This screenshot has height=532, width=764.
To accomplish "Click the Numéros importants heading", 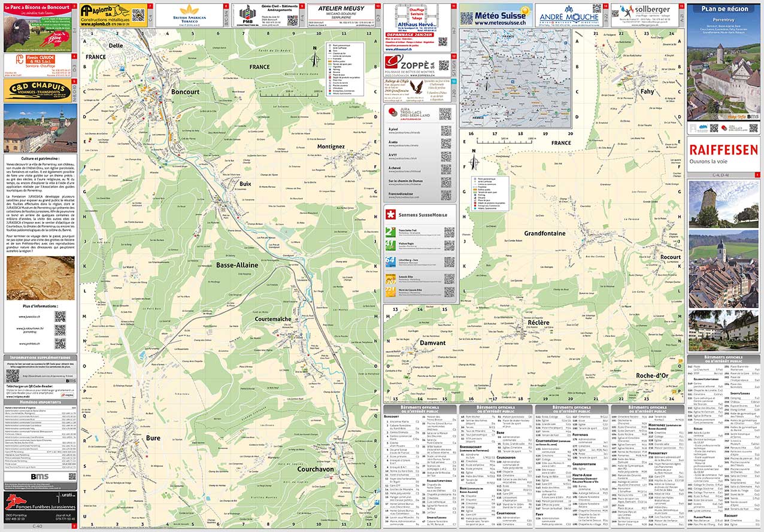I will pyautogui.click(x=40, y=402).
